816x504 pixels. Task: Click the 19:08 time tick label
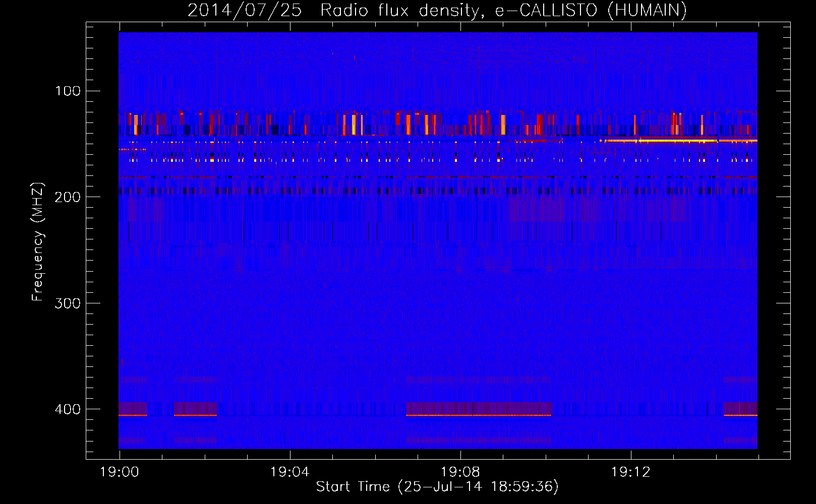pos(460,472)
